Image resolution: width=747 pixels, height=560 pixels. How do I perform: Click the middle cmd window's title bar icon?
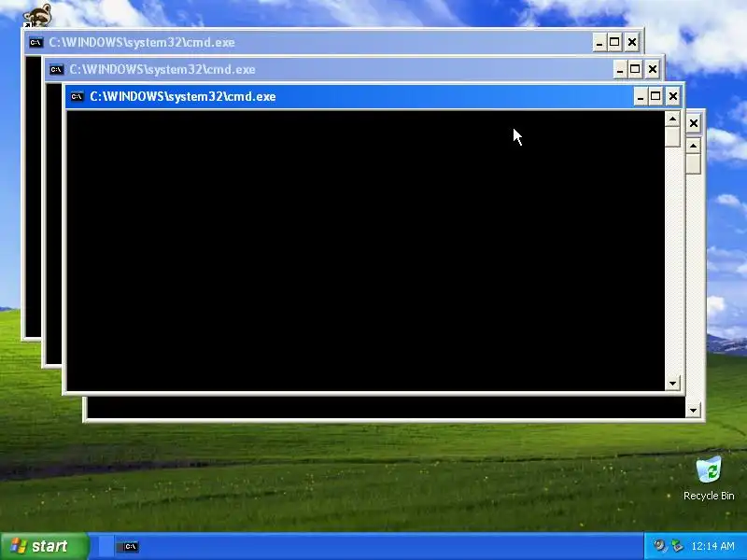click(x=56, y=69)
